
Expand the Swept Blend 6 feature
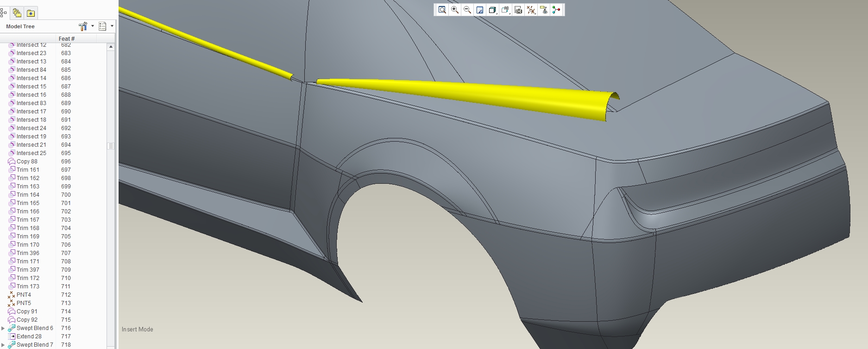point(3,328)
